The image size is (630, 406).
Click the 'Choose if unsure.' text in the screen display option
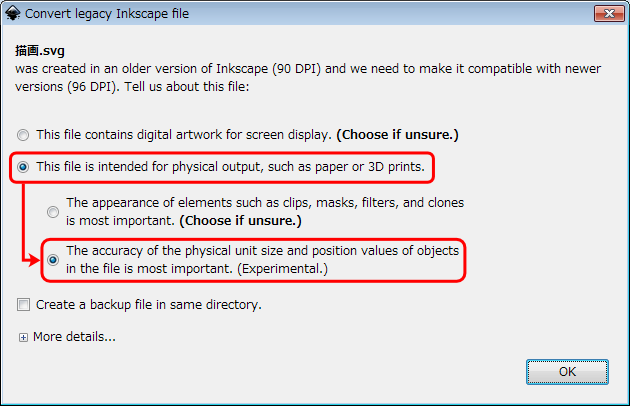point(396,134)
